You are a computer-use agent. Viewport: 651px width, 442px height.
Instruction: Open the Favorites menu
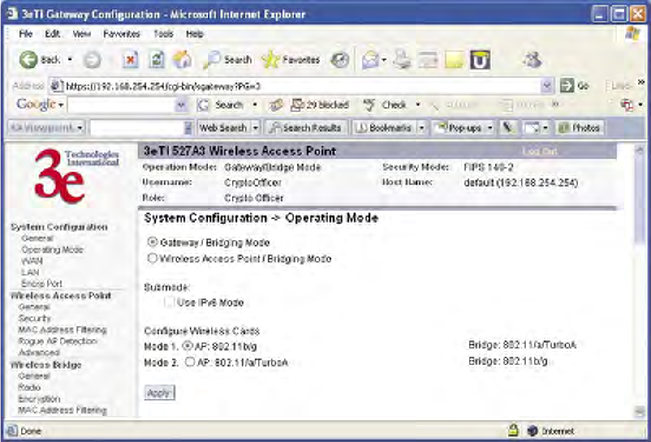pyautogui.click(x=122, y=34)
